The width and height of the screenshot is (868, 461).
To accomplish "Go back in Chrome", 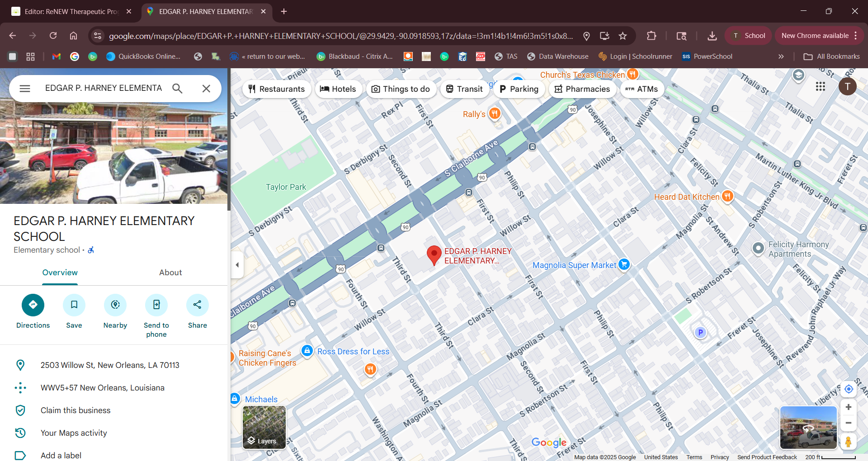I will [13, 36].
